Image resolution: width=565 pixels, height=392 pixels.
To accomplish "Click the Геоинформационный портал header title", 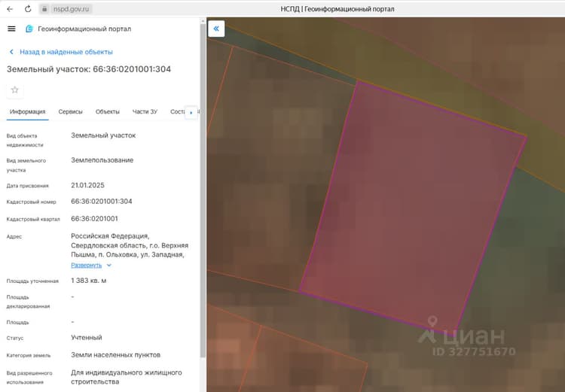I will click(84, 29).
